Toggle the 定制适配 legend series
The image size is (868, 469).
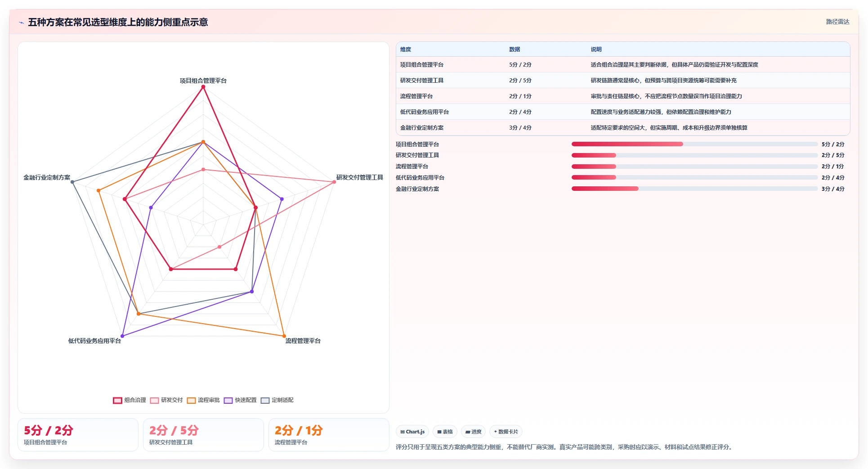click(x=277, y=400)
